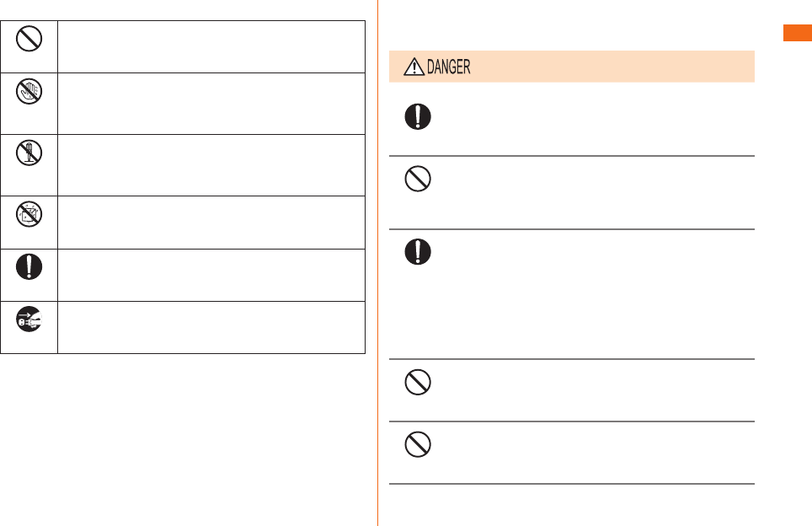Viewport: 812px width, 526px height.
Task: Select the second exclamation icon under DANGER
Action: (x=418, y=252)
